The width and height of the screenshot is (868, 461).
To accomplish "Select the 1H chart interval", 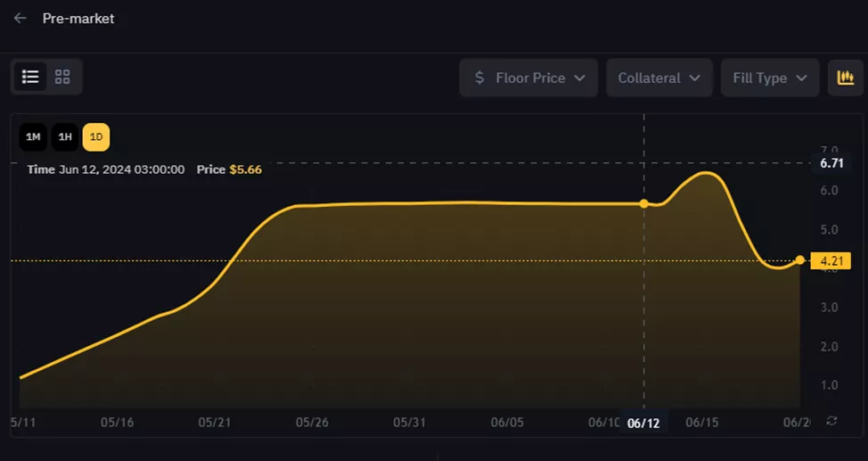I will [x=65, y=137].
